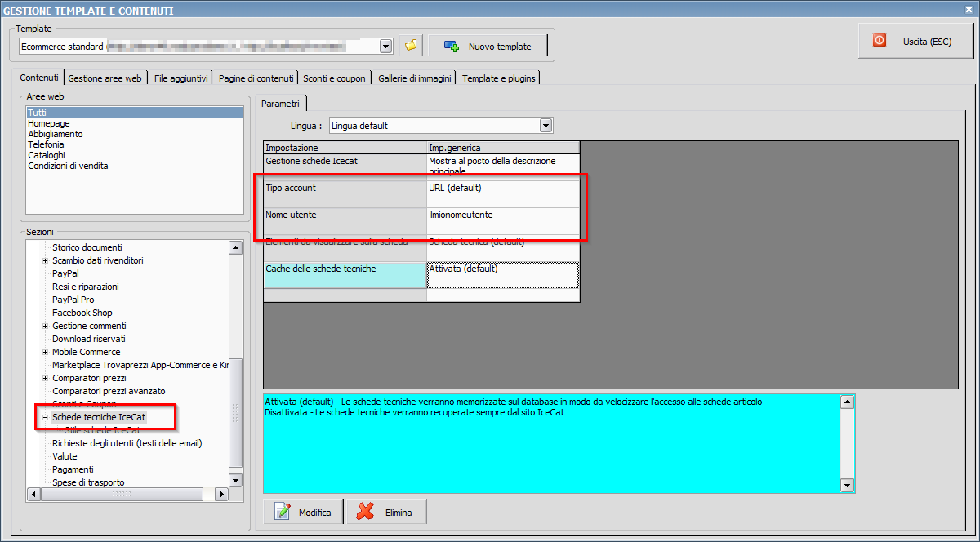Switch to Sconti e coupon tab
This screenshot has width=980, height=542.
(334, 78)
